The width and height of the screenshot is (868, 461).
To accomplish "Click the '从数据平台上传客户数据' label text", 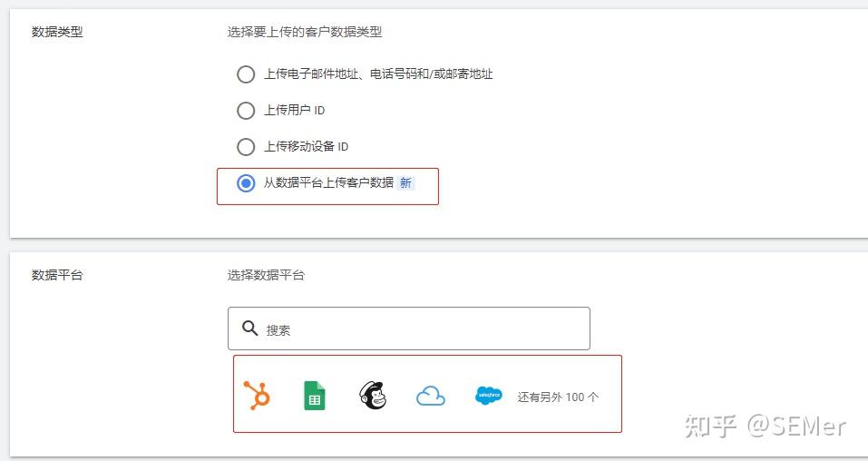I will [x=328, y=182].
